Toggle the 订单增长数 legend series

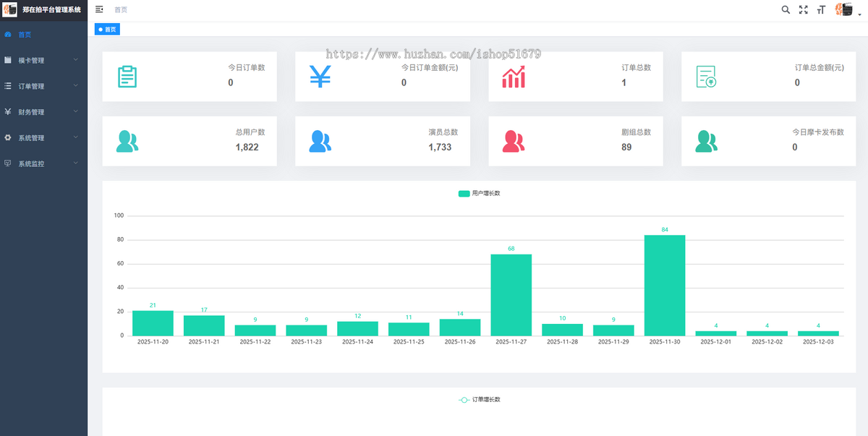click(480, 400)
